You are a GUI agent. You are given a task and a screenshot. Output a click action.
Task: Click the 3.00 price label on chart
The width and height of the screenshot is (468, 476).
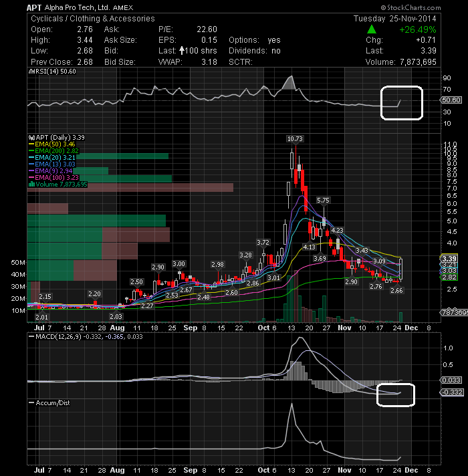[x=179, y=264]
